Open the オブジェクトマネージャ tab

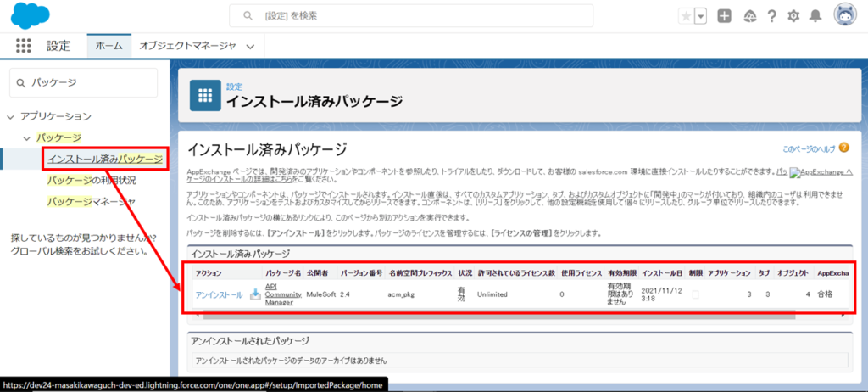[x=187, y=46]
